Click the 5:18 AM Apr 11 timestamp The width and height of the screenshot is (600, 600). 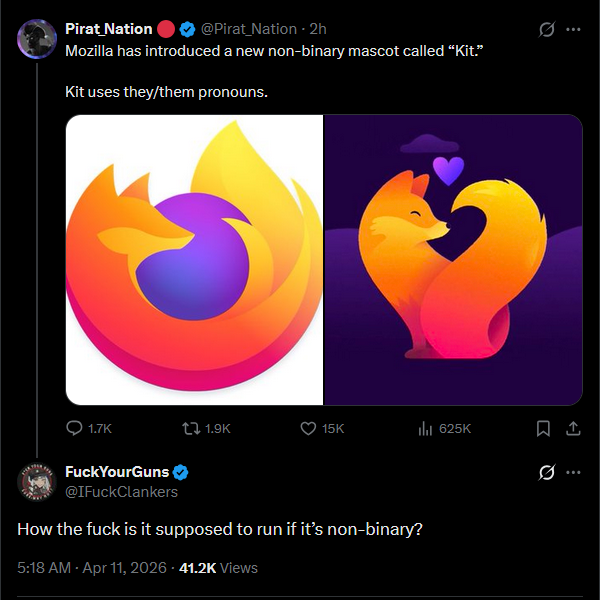pyautogui.click(x=90, y=567)
